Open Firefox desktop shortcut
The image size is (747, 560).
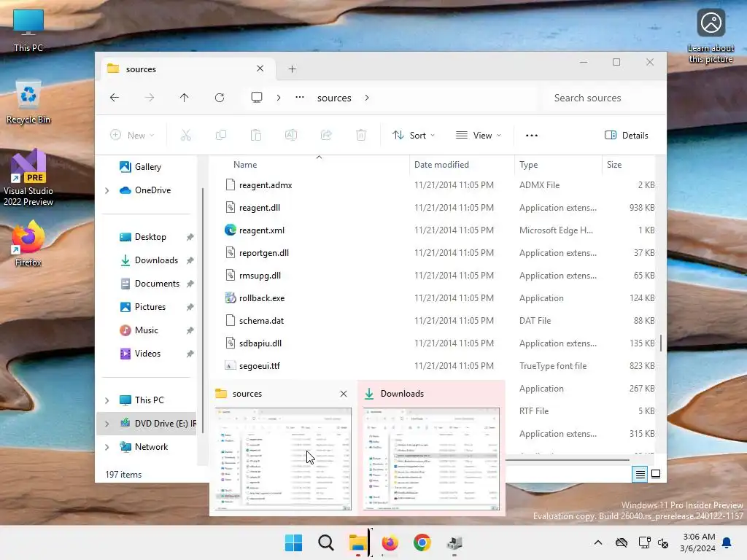click(28, 244)
